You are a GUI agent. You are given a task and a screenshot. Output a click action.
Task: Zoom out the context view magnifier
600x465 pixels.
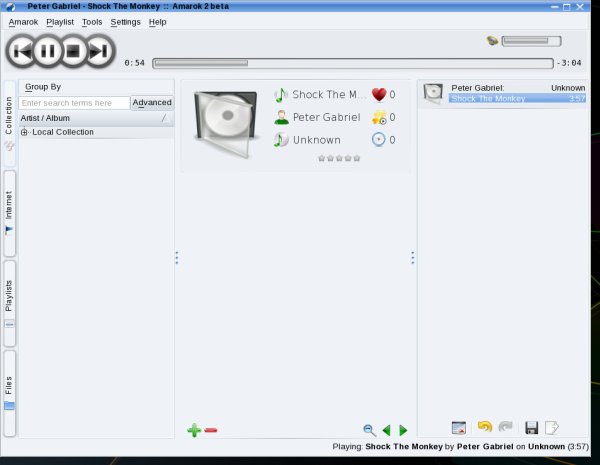(x=369, y=430)
